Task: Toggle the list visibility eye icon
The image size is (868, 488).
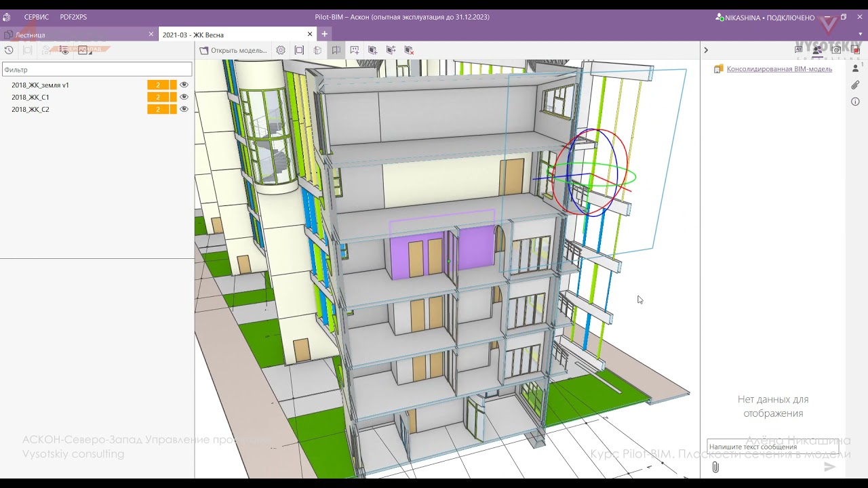Action: pos(64,50)
